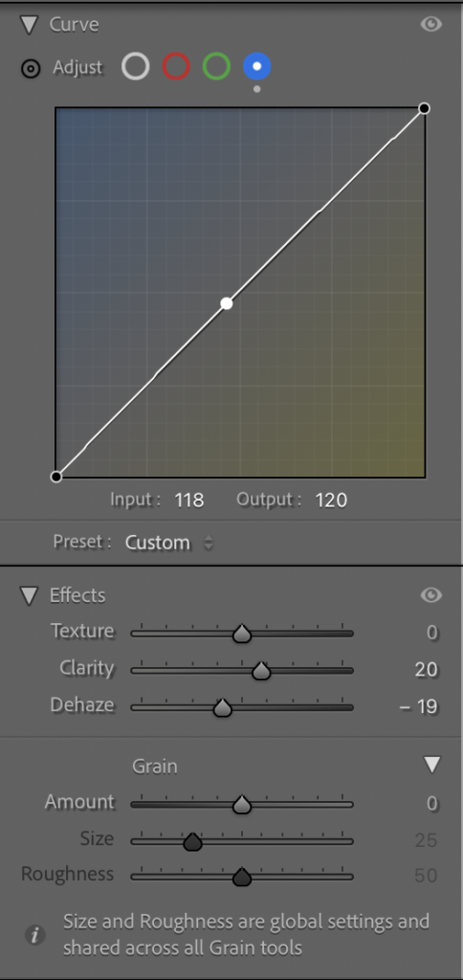Select the blue channel curve circle
This screenshot has width=463, height=980.
pyautogui.click(x=256, y=66)
